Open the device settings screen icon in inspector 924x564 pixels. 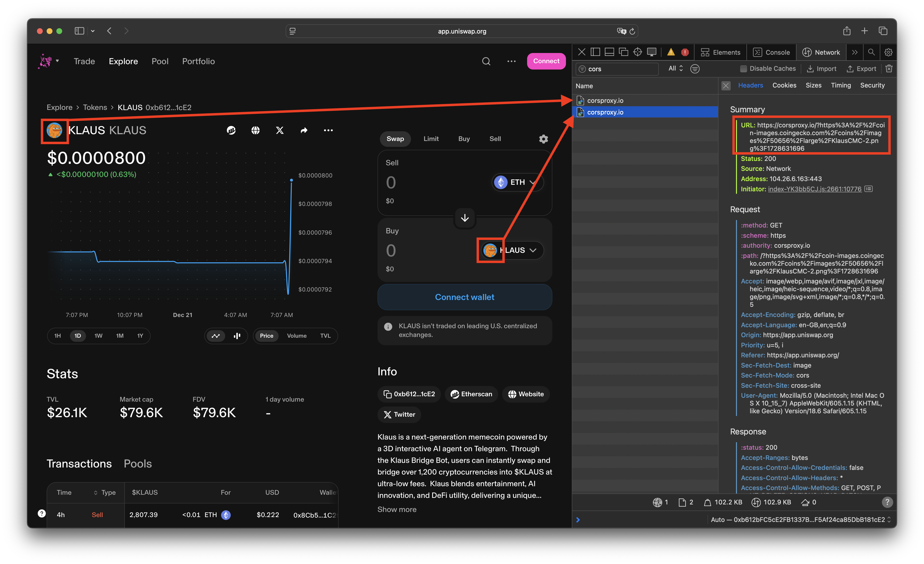(652, 52)
